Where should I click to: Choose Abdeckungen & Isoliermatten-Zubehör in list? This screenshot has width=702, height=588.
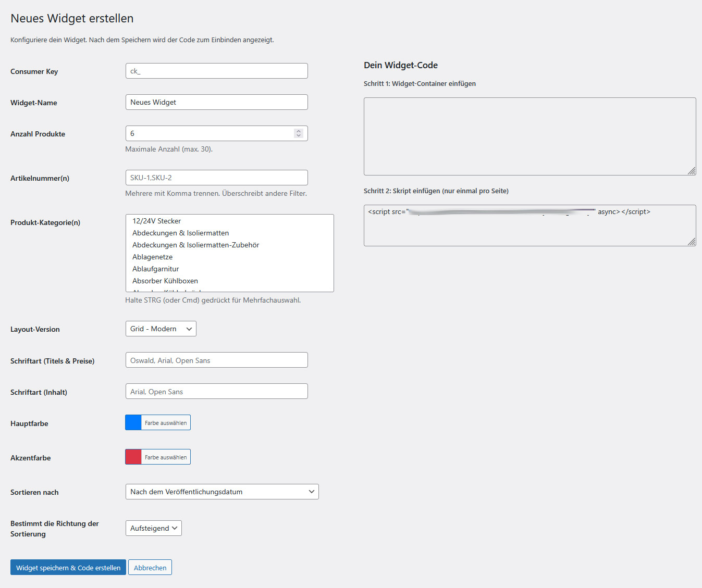[x=195, y=245]
